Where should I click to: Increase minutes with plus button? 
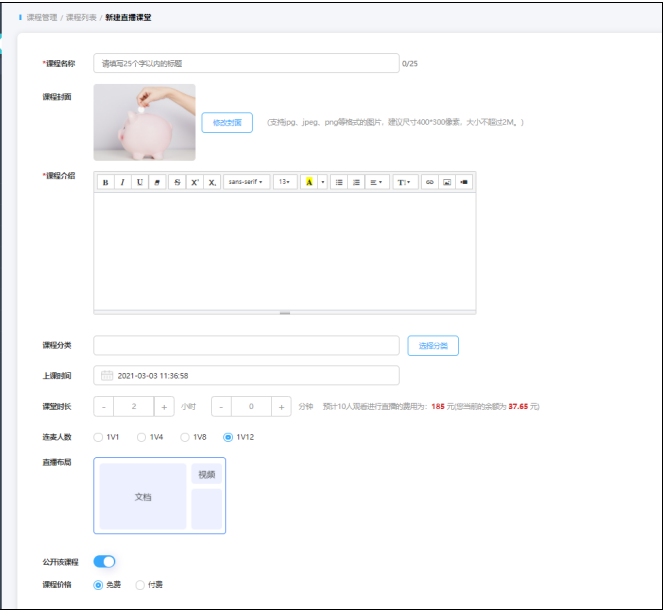coord(281,407)
